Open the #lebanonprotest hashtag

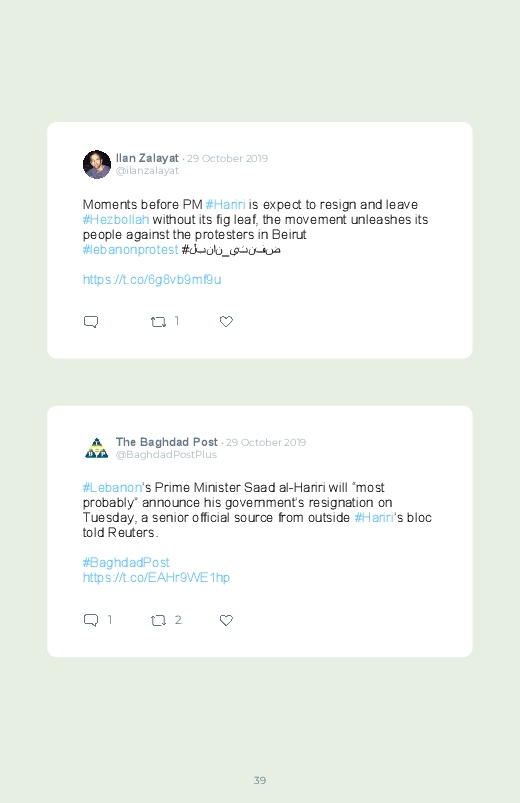pos(131,249)
